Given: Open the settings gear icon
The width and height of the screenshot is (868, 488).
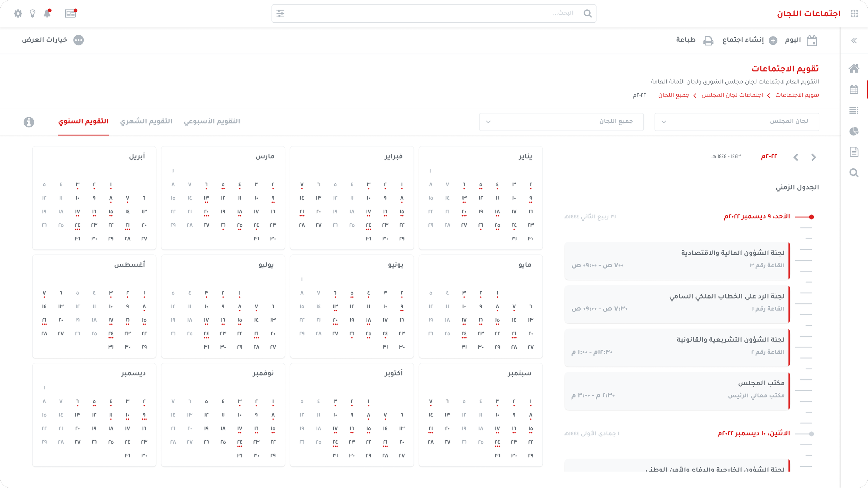Looking at the screenshot, I should coord(18,14).
